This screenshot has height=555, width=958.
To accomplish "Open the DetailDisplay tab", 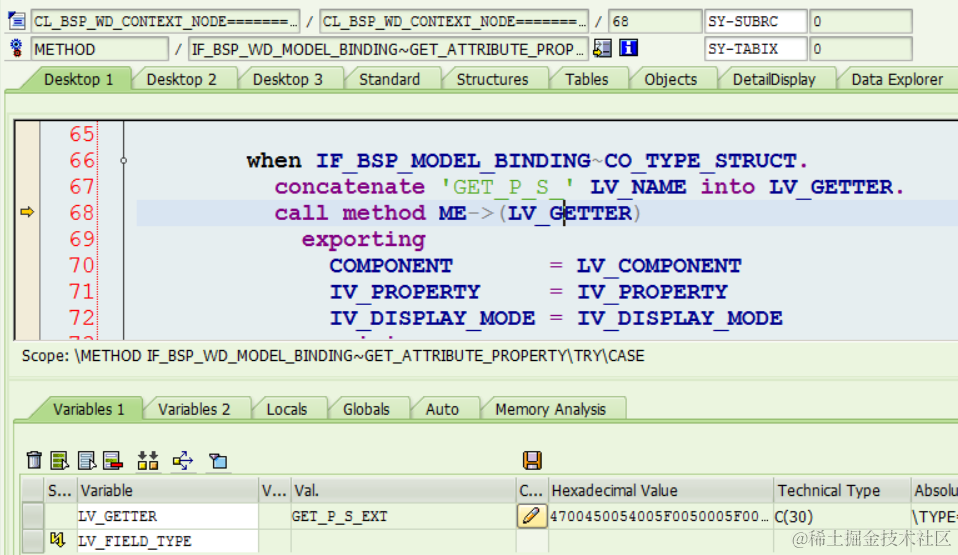I will pos(774,79).
